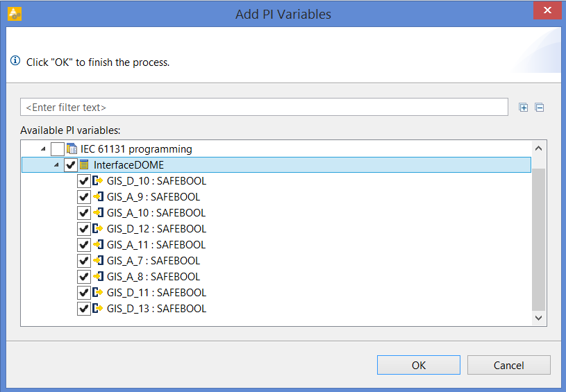This screenshot has width=566, height=392.
Task: Click the output arrow icon of GIS_D_10
Action: tap(97, 180)
